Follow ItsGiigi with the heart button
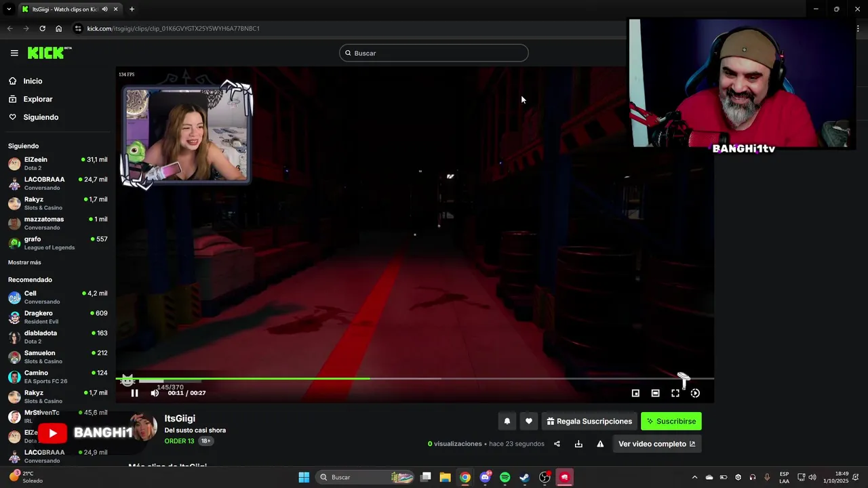Viewport: 868px width, 488px height. click(x=529, y=422)
